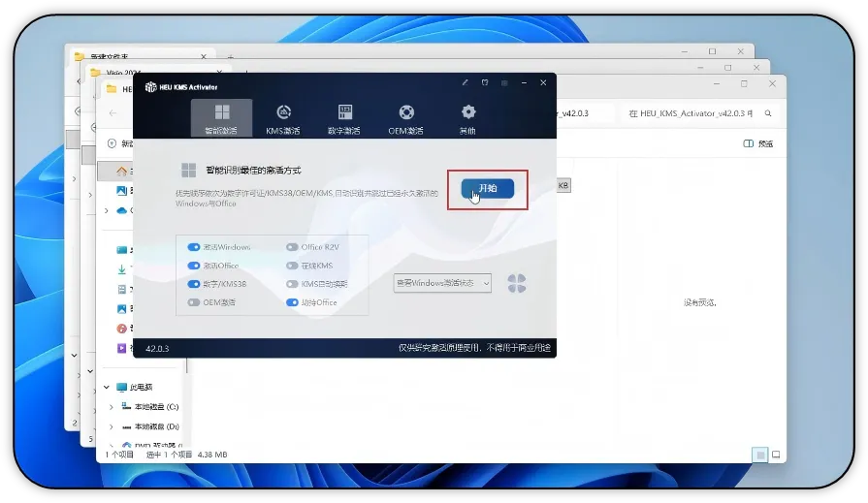Open the Gallery icon in Explorer sidebar

click(x=122, y=190)
